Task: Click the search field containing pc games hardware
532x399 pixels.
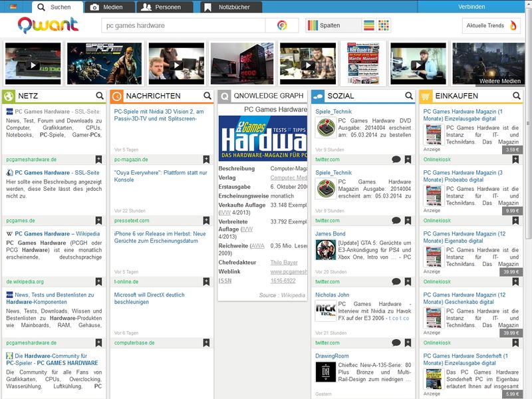Action: coord(183,25)
